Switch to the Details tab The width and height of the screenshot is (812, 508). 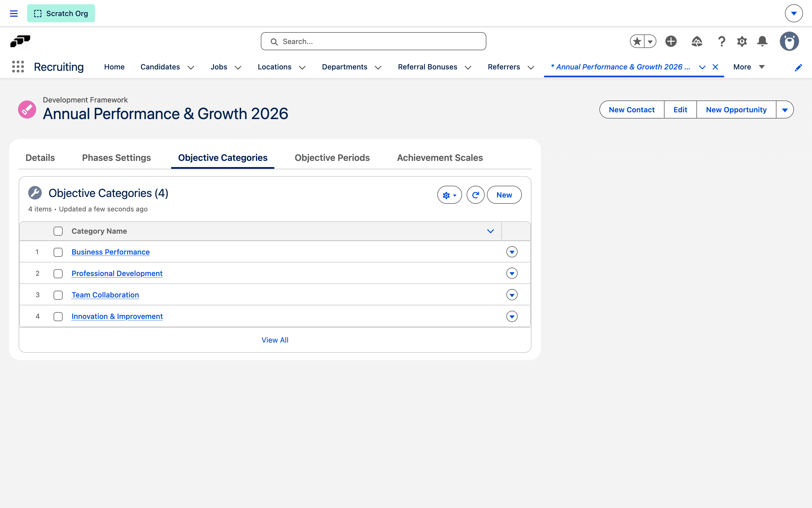[40, 157]
